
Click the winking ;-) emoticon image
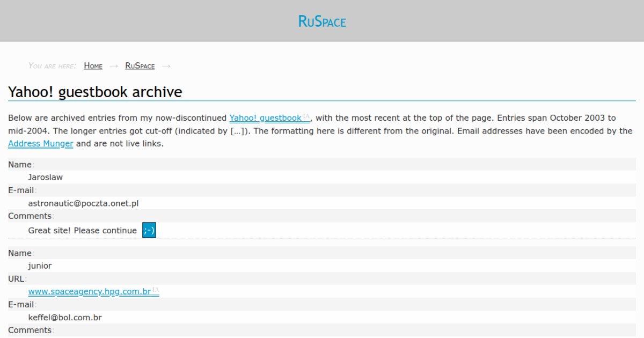(149, 230)
